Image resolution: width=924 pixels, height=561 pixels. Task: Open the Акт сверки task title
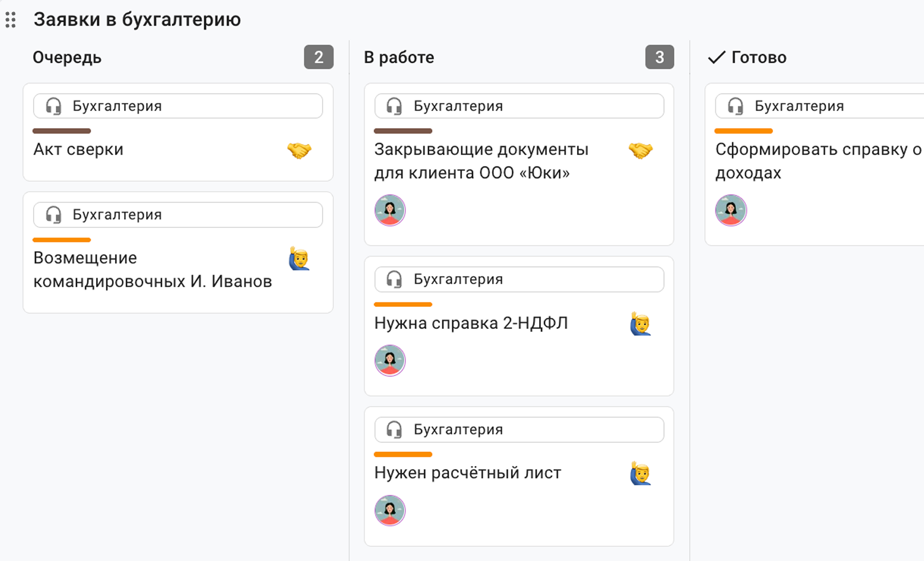point(78,149)
